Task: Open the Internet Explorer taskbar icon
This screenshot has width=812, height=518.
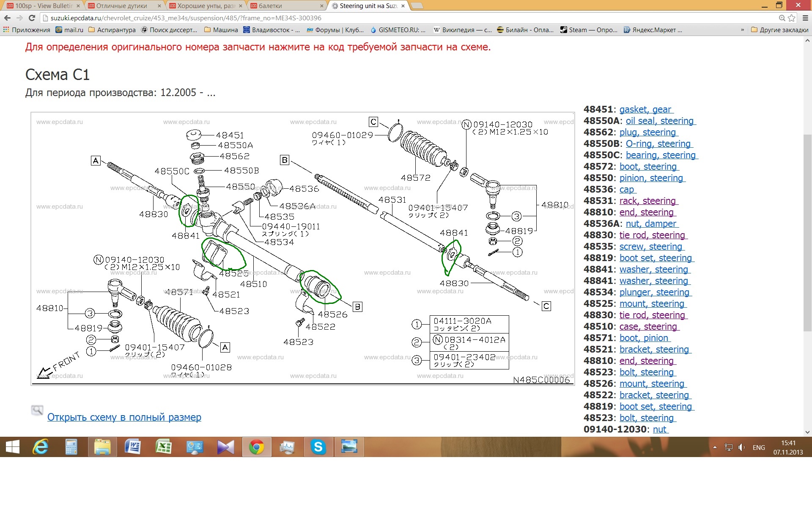Action: [x=41, y=447]
